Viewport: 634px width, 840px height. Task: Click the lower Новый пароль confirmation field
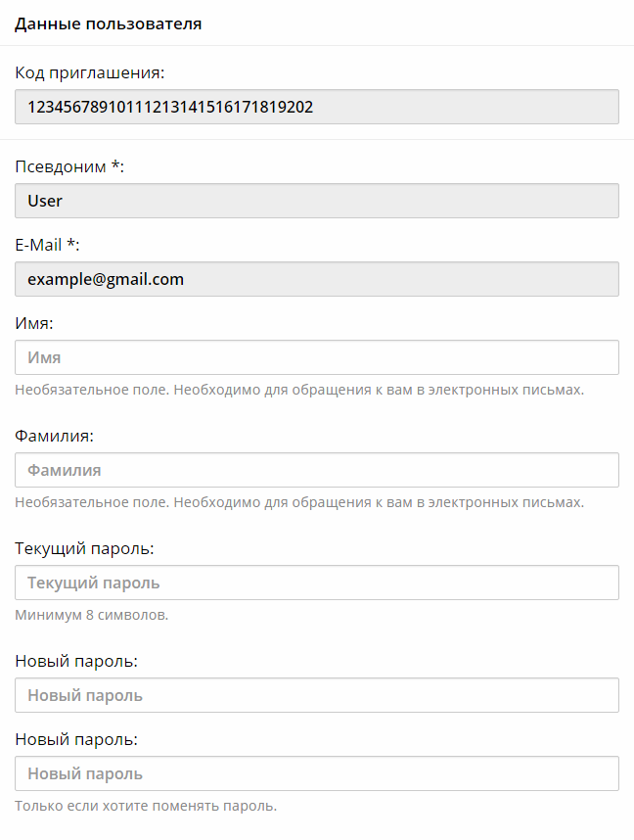click(317, 773)
